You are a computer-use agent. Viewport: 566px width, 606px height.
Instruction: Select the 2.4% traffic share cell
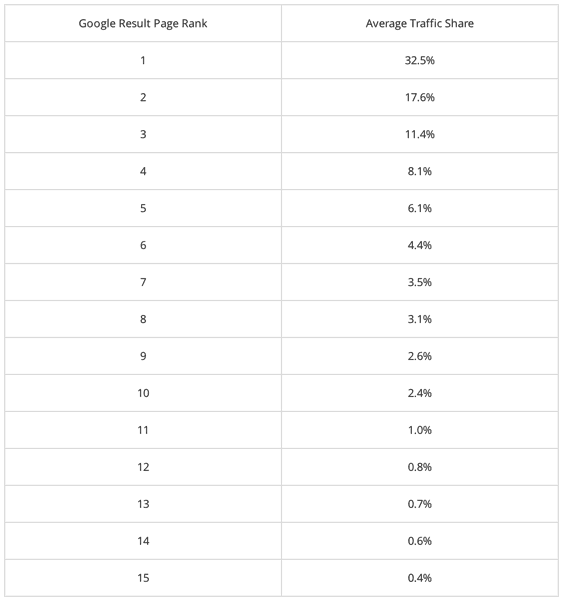click(420, 393)
